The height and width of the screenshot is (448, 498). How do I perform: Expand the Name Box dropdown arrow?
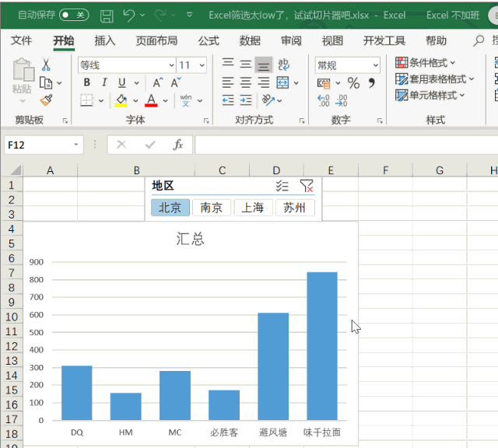point(76,145)
